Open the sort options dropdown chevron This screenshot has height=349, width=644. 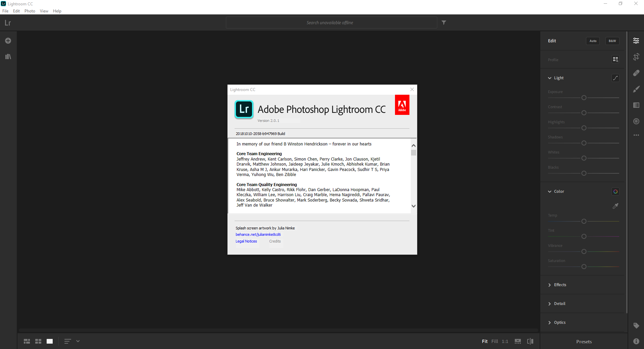tap(78, 341)
